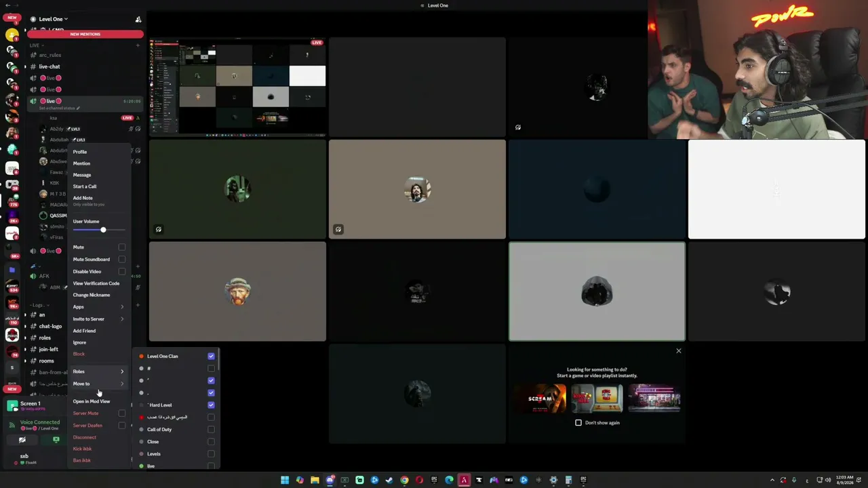The height and width of the screenshot is (488, 868).
Task: Open the Opera browser from the taskbar
Action: pos(419,481)
